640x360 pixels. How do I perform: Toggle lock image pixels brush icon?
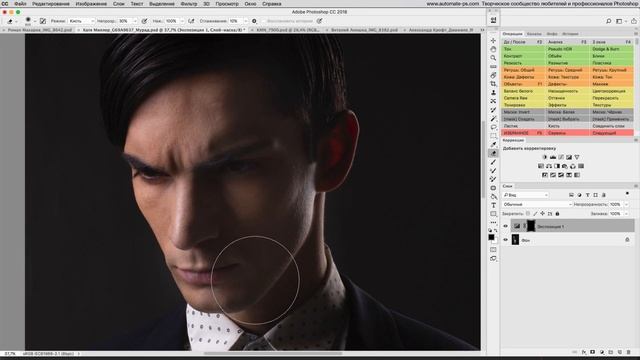[x=535, y=213]
